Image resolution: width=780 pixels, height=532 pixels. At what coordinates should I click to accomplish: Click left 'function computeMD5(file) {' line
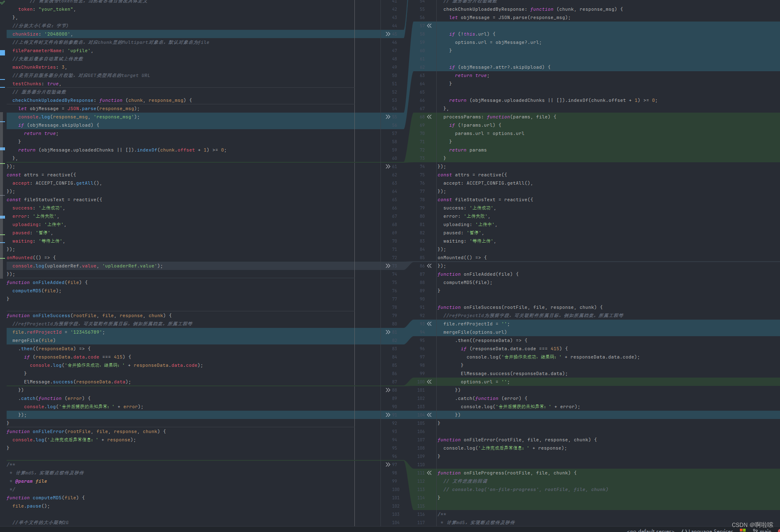point(46,498)
